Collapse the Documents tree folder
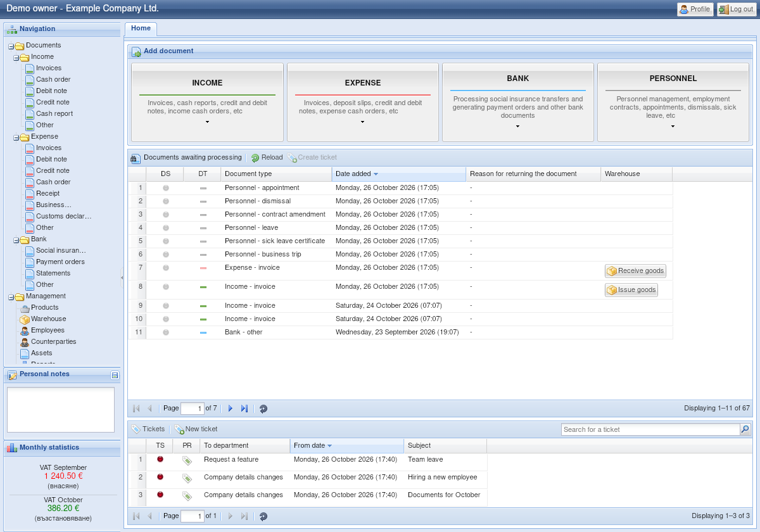The image size is (760, 532). pyautogui.click(x=11, y=46)
